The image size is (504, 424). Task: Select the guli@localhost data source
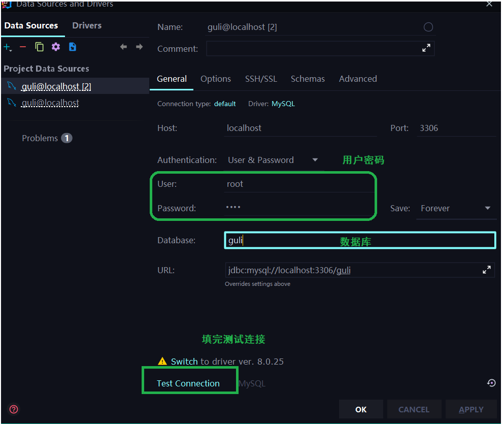click(75, 103)
